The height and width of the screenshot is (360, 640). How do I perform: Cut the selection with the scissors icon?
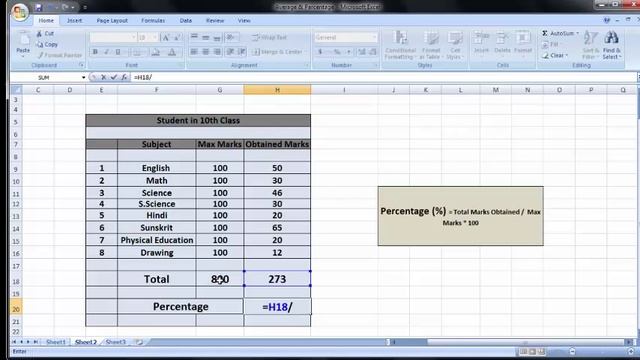click(x=39, y=33)
